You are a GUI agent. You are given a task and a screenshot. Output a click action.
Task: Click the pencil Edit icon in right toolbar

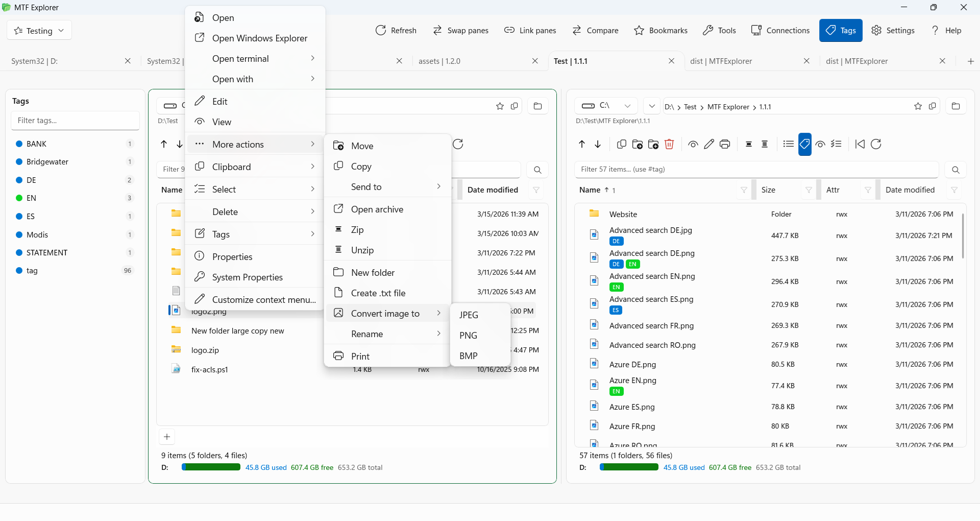[x=708, y=144]
